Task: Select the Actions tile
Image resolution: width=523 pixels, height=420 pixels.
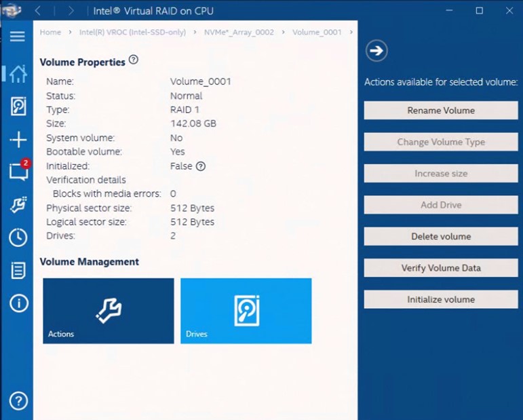Action: pos(109,311)
